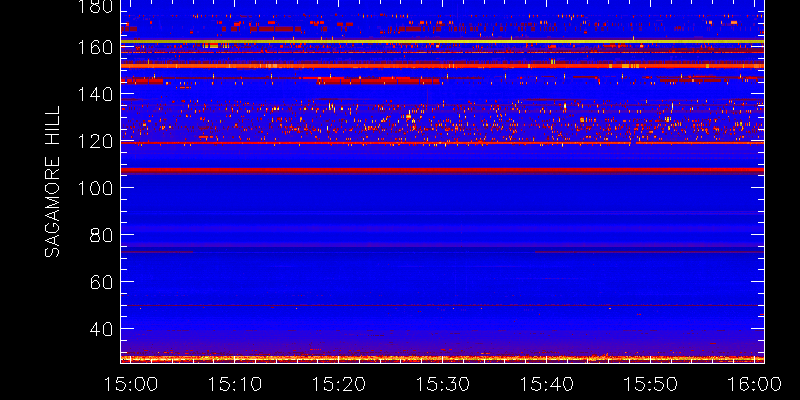Click the SAGAMORE HILL axis title
This screenshot has width=800, height=400.
coord(52,182)
